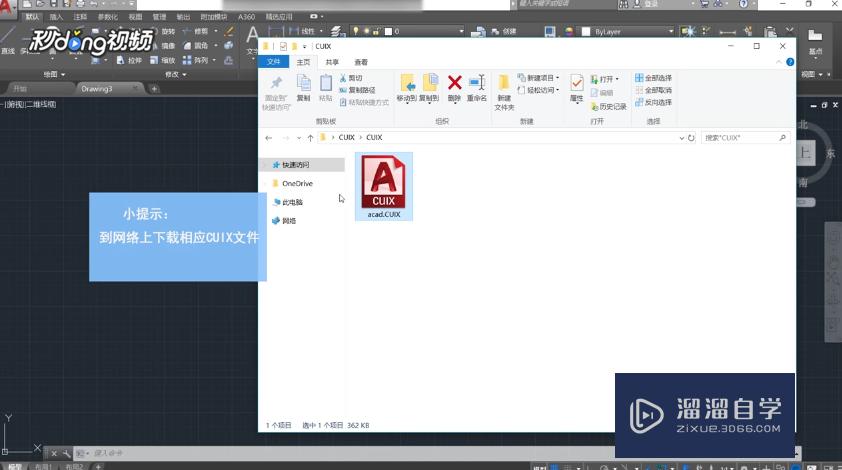Click the Back arrow in Explorer navigation
842x470 pixels.
coord(268,138)
